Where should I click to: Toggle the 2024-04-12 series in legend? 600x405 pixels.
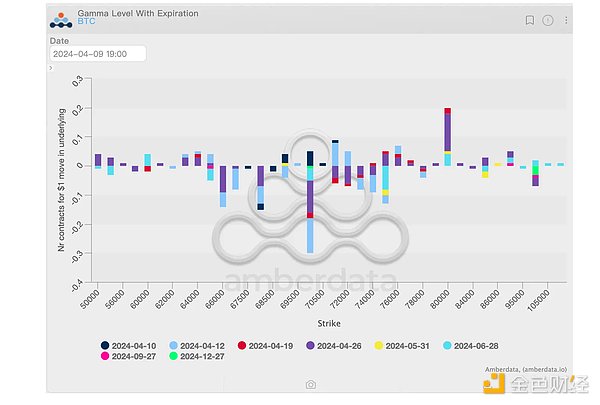tap(205, 345)
